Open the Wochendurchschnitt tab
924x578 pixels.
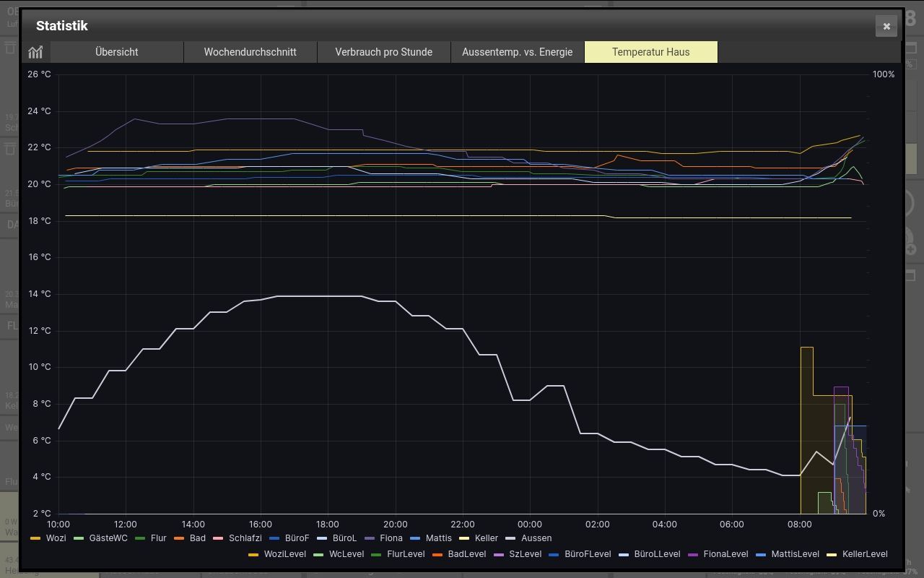[250, 52]
